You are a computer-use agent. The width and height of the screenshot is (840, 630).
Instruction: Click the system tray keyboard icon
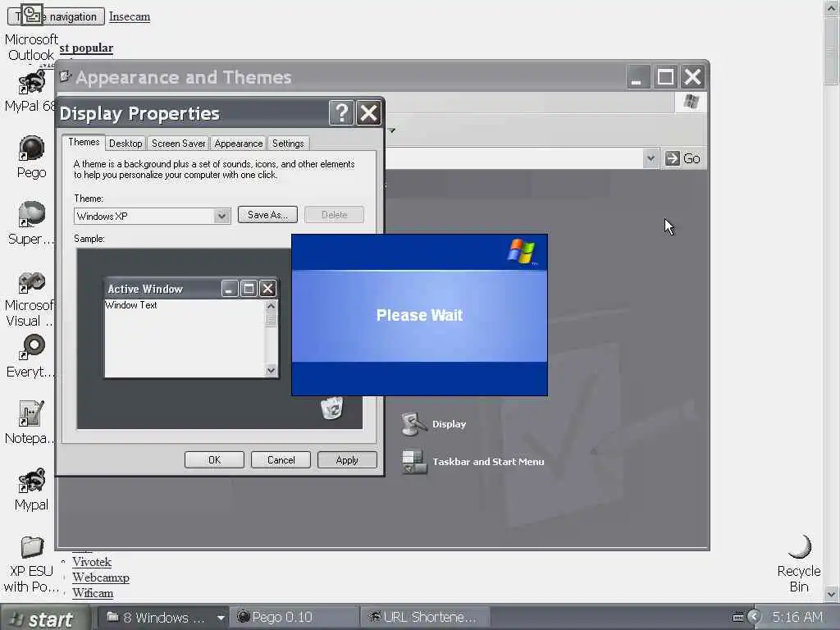click(737, 617)
